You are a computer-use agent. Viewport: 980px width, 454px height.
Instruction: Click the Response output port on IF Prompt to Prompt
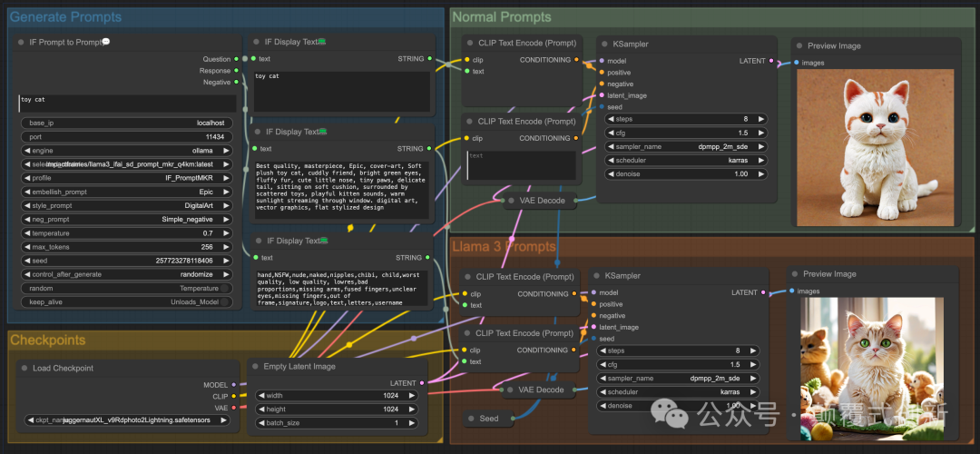tap(236, 71)
